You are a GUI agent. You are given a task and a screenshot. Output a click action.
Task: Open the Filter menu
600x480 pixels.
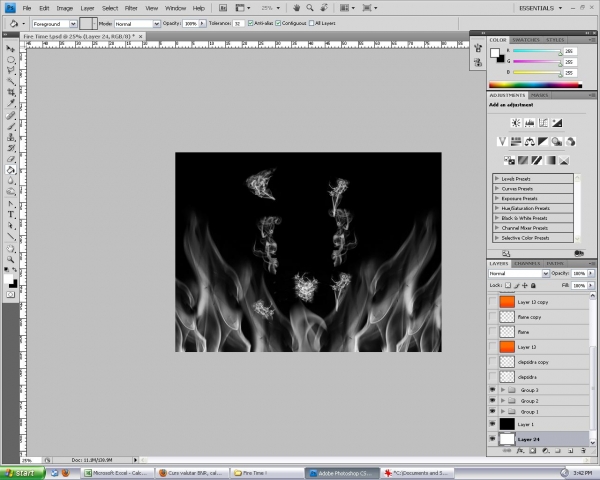click(131, 8)
